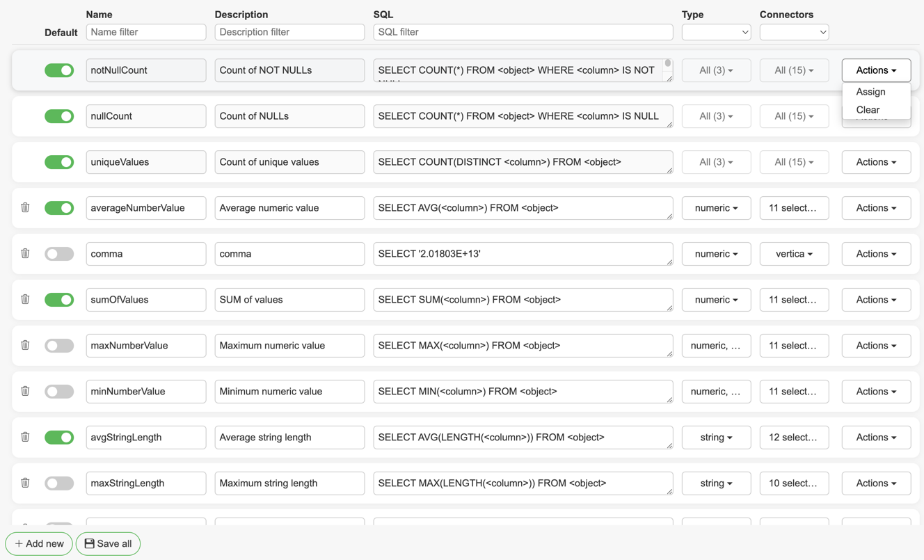Select Clear in the Actions menu
924x560 pixels.
[x=868, y=110]
